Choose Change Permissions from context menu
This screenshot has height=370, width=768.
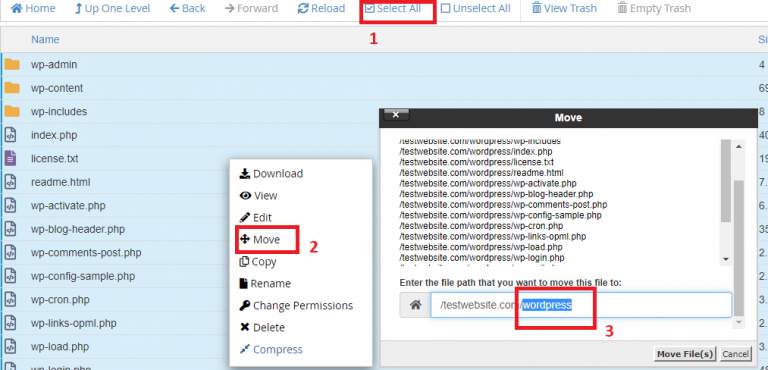296,306
